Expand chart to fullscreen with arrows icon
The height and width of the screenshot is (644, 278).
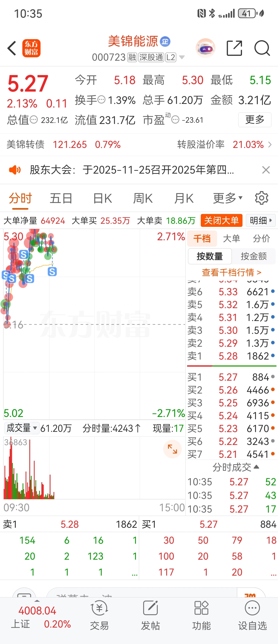172,449
